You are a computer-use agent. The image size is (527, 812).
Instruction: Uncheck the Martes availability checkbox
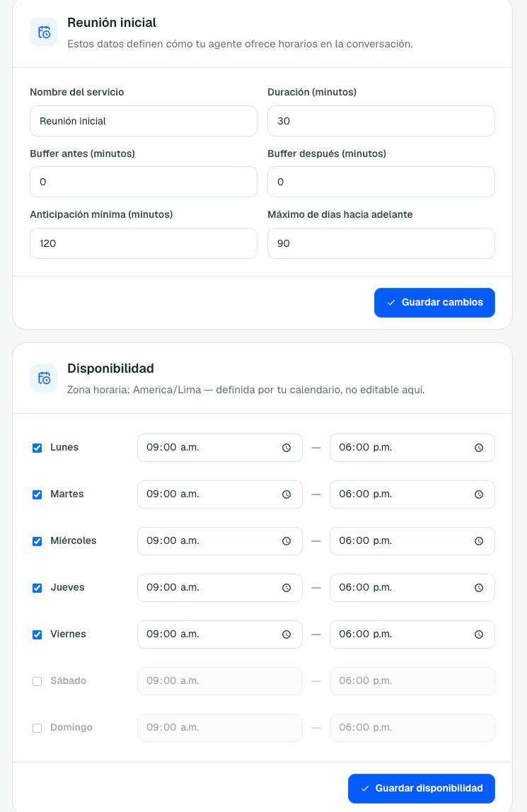coord(37,494)
